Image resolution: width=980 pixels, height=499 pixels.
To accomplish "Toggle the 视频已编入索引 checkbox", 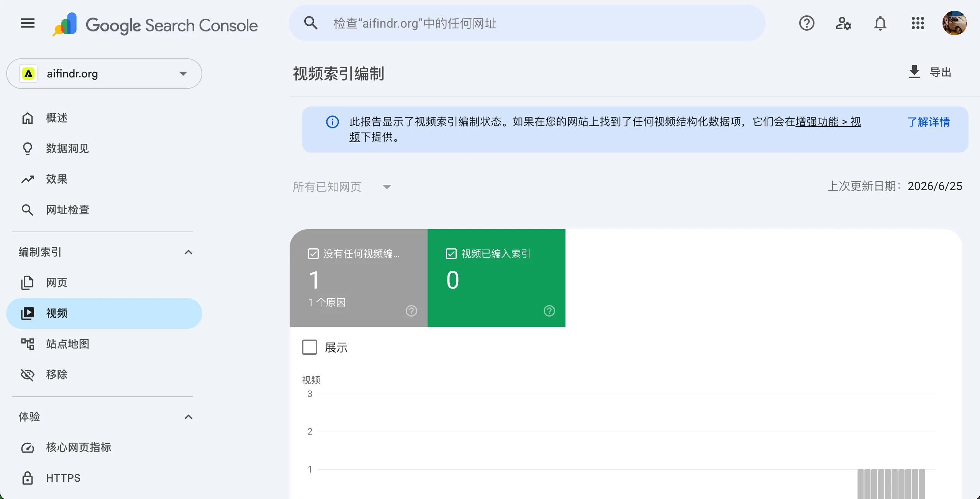I will (451, 254).
